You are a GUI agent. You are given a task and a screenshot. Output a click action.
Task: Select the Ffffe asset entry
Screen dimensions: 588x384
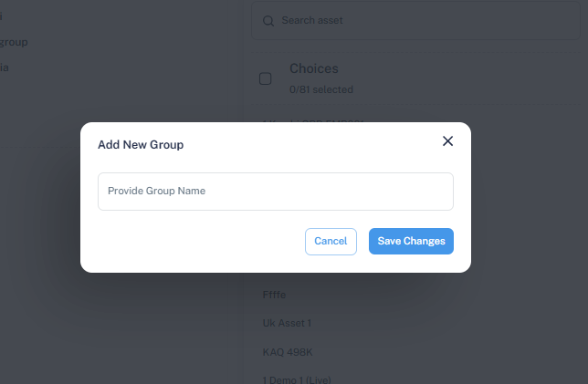(x=274, y=295)
